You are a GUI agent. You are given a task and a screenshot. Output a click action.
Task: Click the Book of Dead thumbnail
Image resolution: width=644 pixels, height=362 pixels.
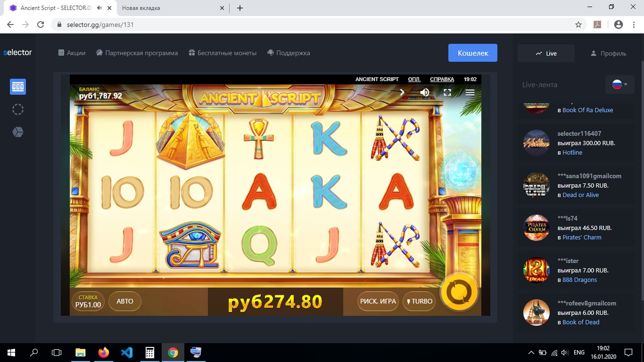pos(536,313)
